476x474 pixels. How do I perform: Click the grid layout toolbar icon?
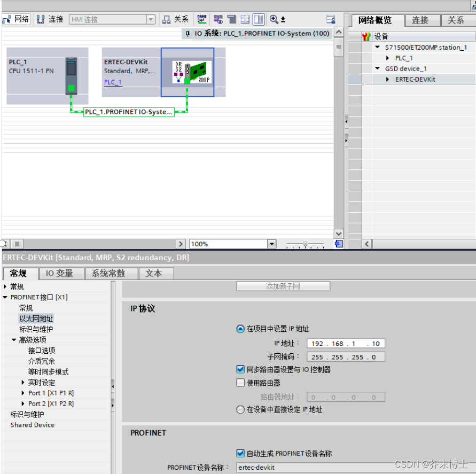245,19
